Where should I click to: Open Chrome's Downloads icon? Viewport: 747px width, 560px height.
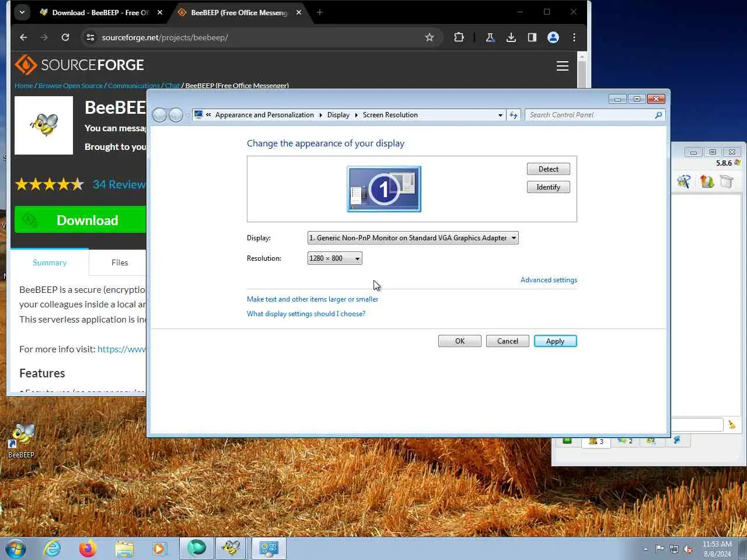pyautogui.click(x=511, y=37)
